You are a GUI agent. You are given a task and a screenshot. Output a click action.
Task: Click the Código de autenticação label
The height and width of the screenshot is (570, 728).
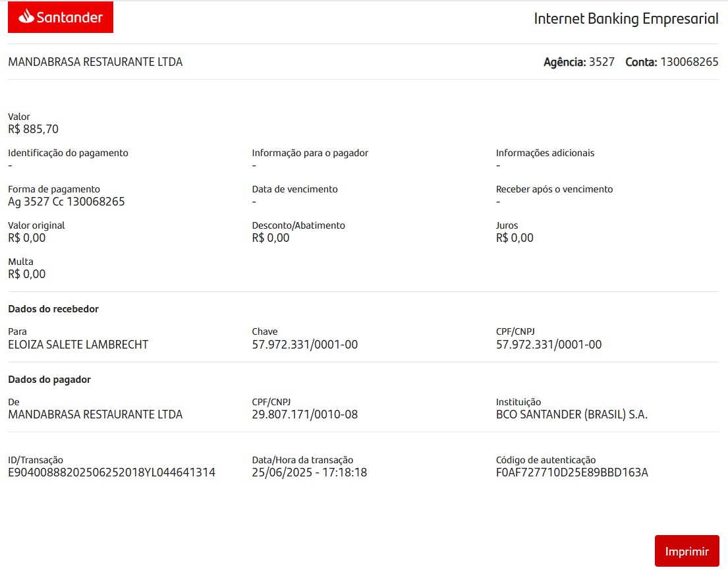tap(546, 460)
